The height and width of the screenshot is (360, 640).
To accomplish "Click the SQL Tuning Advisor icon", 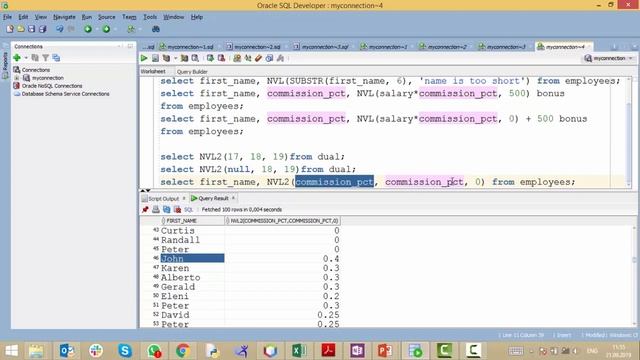I will point(195,58).
